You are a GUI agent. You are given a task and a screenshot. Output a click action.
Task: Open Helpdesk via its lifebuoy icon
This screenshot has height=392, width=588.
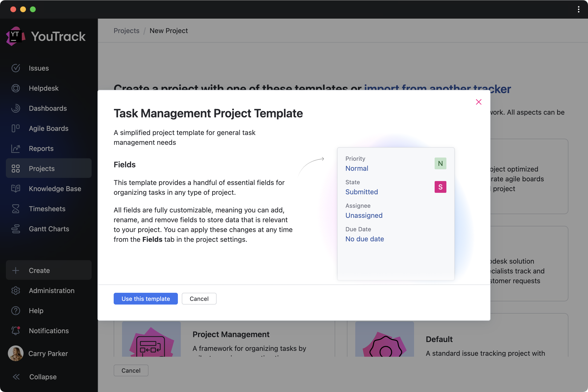15,88
